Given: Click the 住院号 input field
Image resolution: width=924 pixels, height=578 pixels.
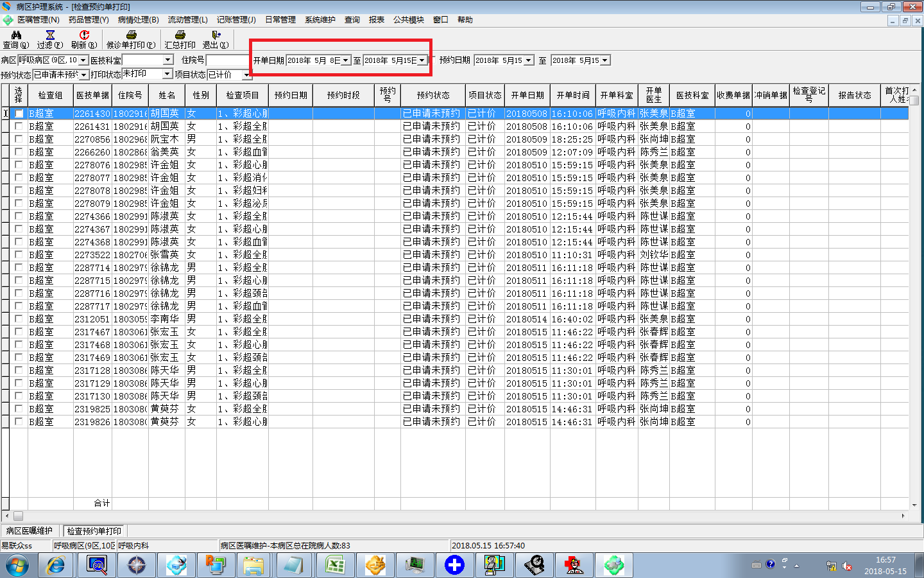Looking at the screenshot, I should [228, 60].
